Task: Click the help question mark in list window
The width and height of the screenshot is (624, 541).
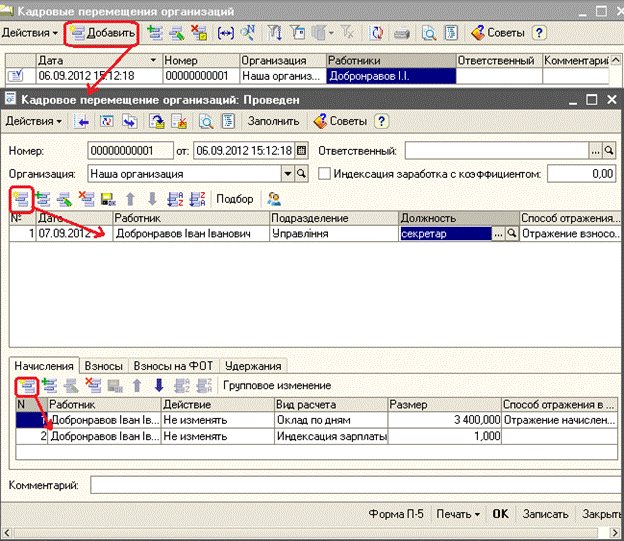Action: coord(539,33)
